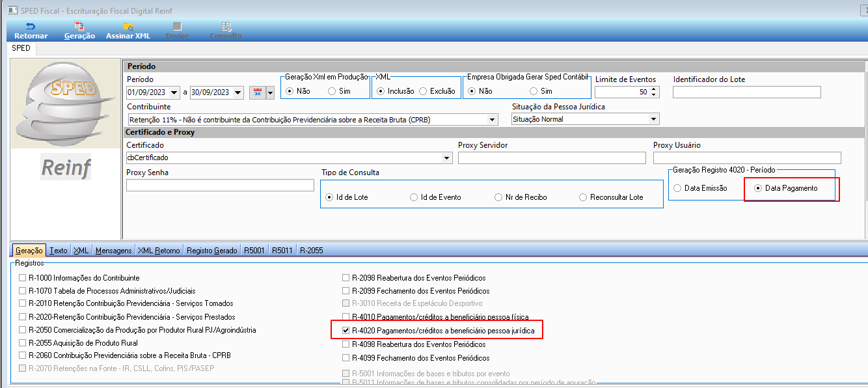Click the disabled Enviar toolbar button

point(177,31)
